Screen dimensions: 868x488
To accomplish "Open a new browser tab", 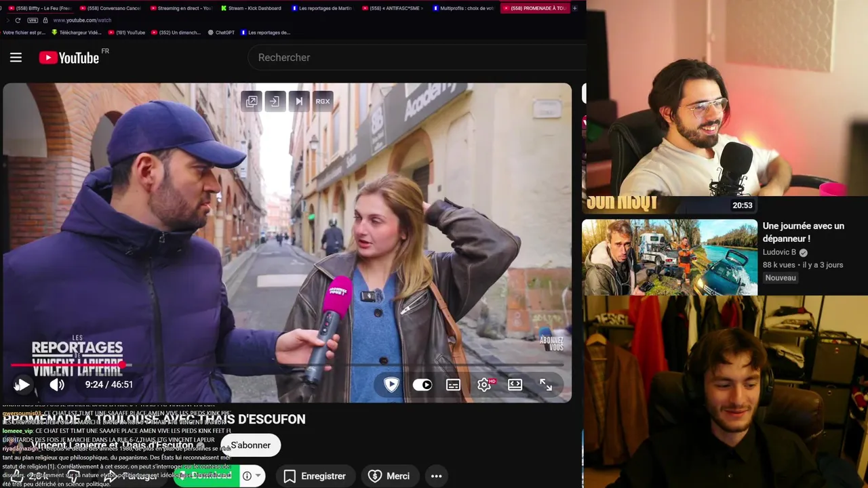I will click(x=575, y=8).
